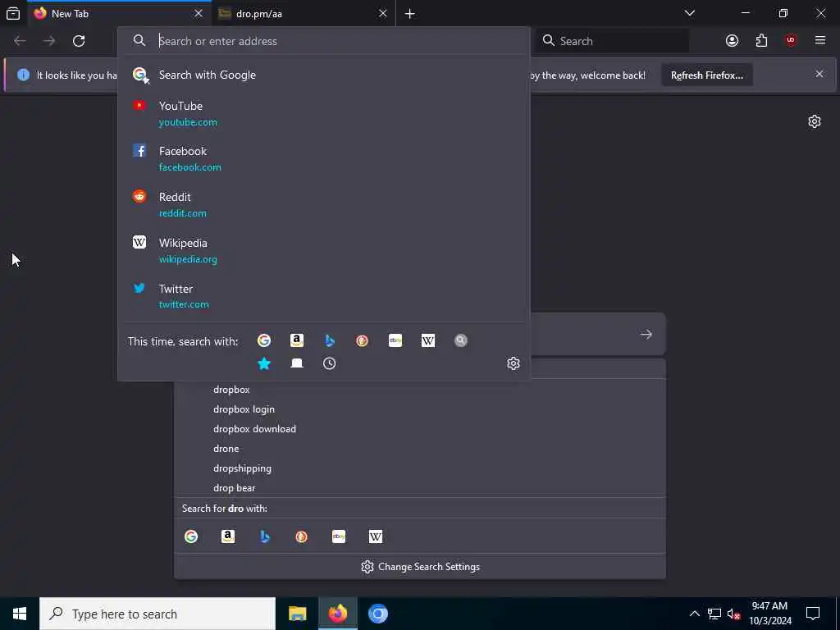Click the Refresh Firefox... button
The image size is (840, 630).
706,75
